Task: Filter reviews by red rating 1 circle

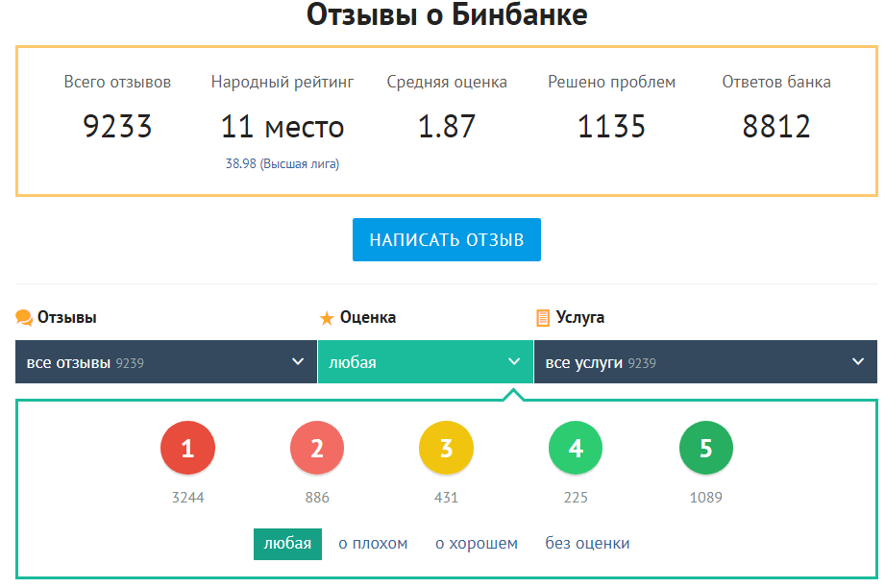Action: 188,448
